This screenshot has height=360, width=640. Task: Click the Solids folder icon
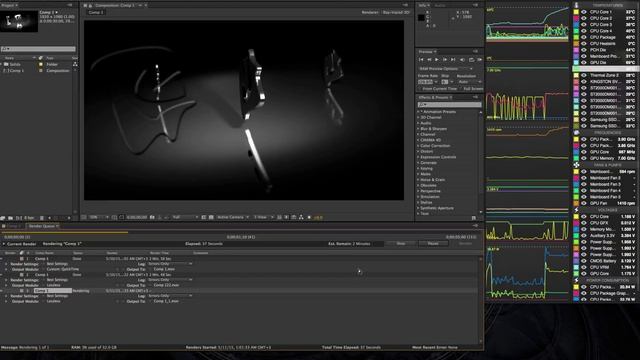pos(6,64)
